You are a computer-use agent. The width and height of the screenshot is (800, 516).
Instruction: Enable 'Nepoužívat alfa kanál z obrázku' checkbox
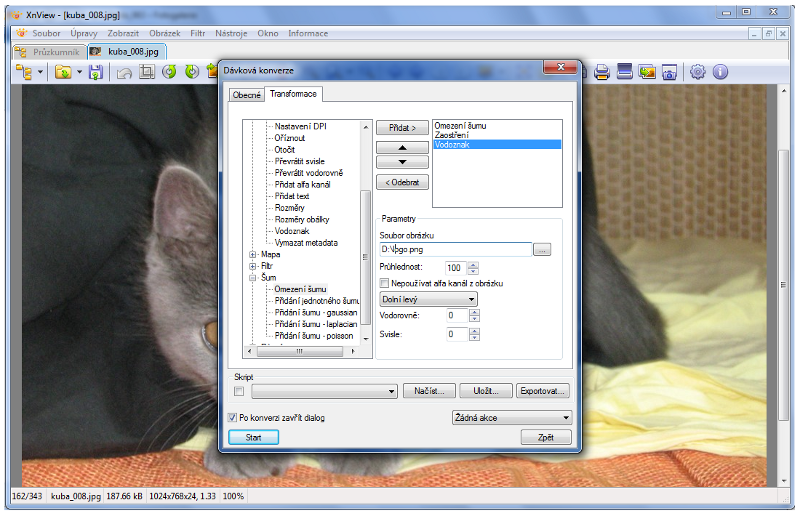[385, 283]
